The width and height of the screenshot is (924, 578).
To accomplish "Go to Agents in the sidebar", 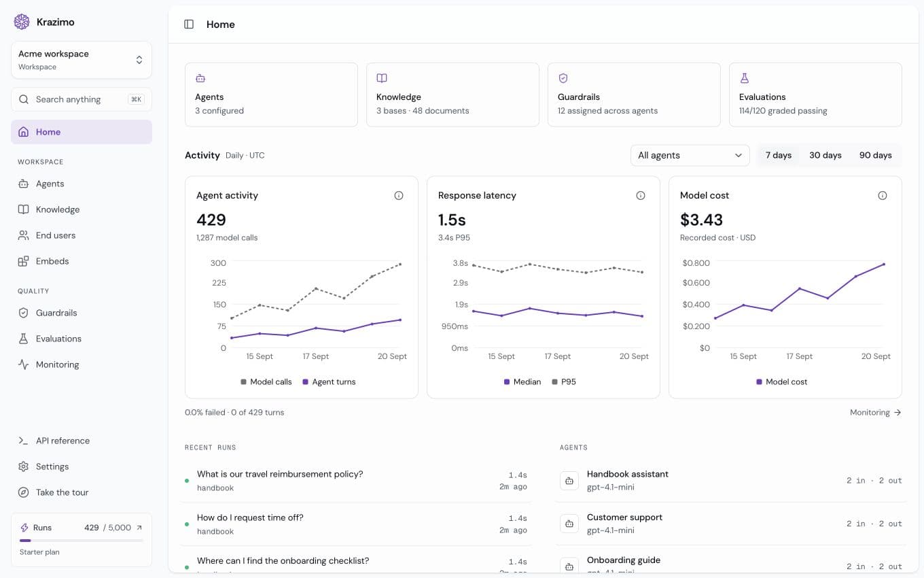I will coord(82,184).
